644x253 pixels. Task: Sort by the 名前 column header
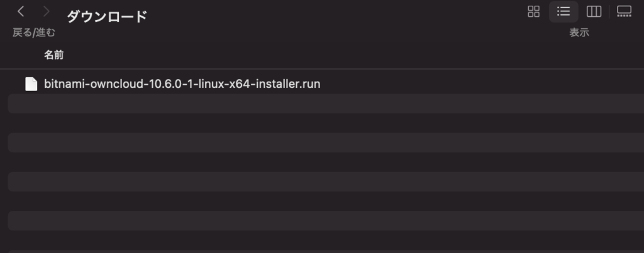pos(54,55)
